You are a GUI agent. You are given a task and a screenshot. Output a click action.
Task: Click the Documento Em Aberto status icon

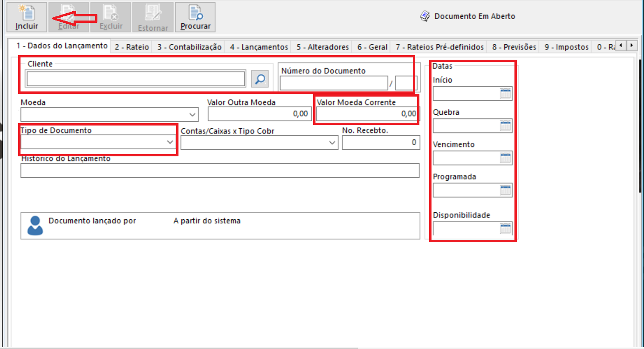(x=425, y=16)
